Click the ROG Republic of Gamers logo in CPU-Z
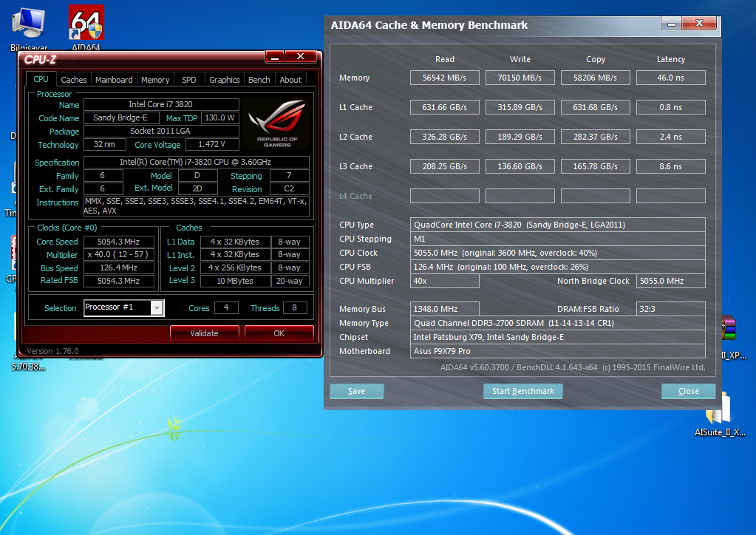756x535 pixels. click(276, 123)
